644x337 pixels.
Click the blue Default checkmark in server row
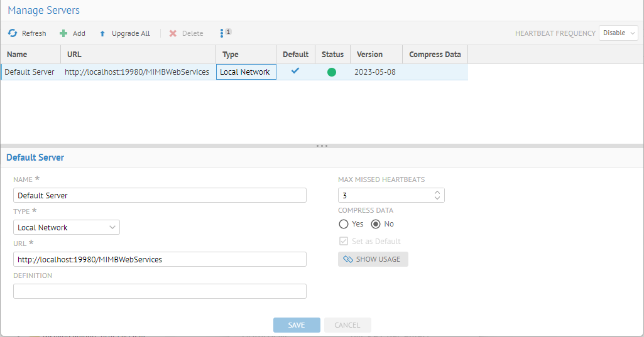pos(295,71)
